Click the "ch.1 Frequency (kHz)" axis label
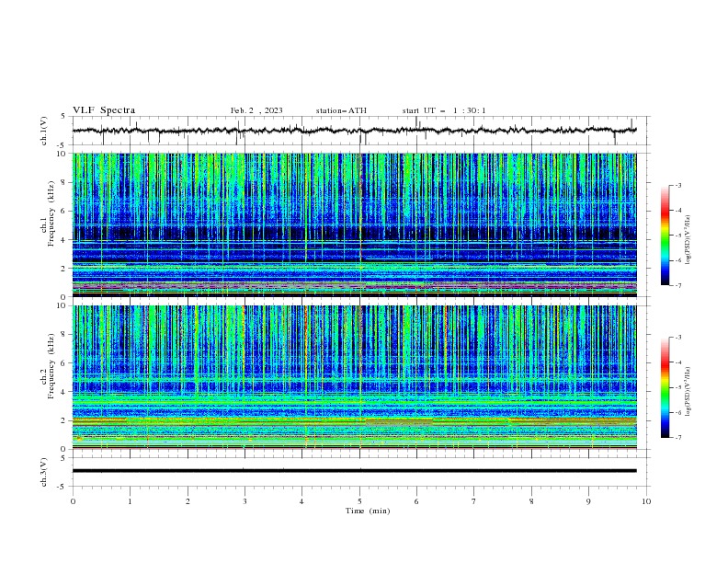The width and height of the screenshot is (728, 563). click(x=48, y=212)
